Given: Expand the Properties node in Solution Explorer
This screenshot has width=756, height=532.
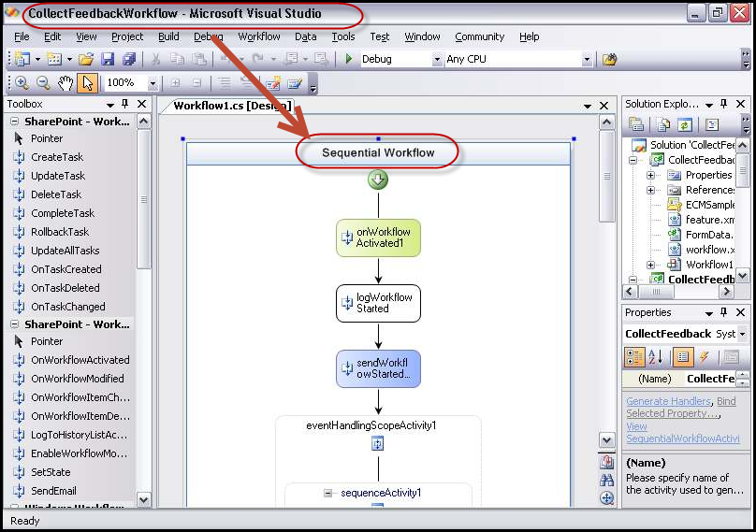Looking at the screenshot, I should point(650,175).
